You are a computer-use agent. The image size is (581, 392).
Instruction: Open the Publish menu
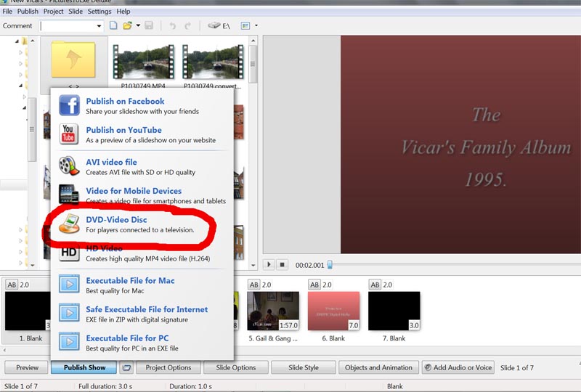[x=28, y=12]
